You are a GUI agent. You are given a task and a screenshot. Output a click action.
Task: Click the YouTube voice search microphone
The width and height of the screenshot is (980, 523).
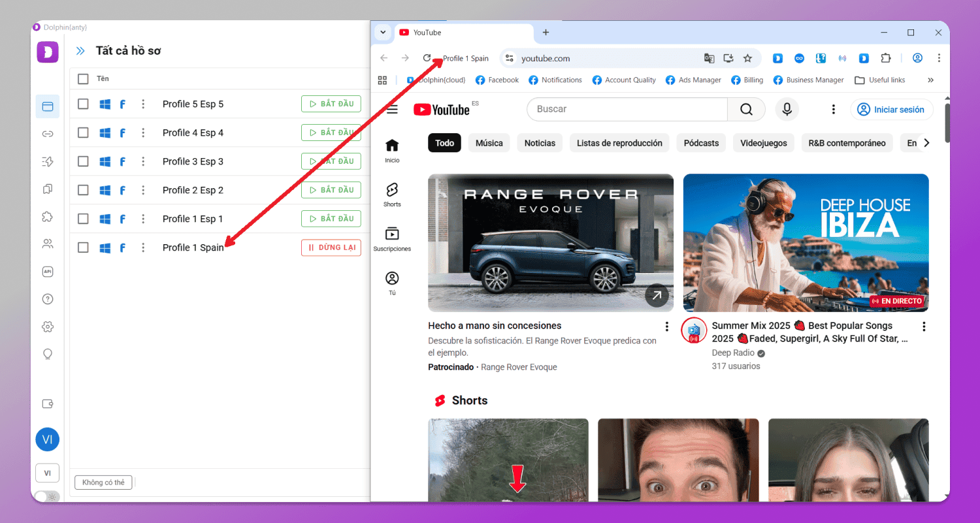pyautogui.click(x=787, y=109)
